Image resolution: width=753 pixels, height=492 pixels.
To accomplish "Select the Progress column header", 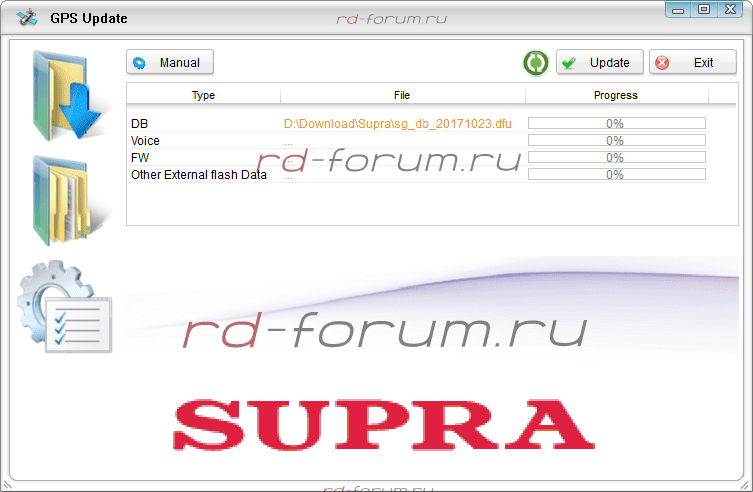I will (x=616, y=95).
